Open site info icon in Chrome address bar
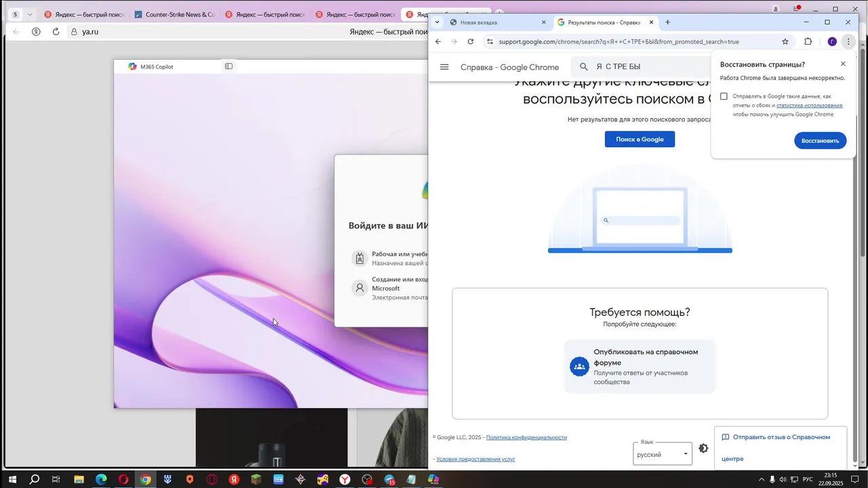868x488 pixels. (490, 41)
